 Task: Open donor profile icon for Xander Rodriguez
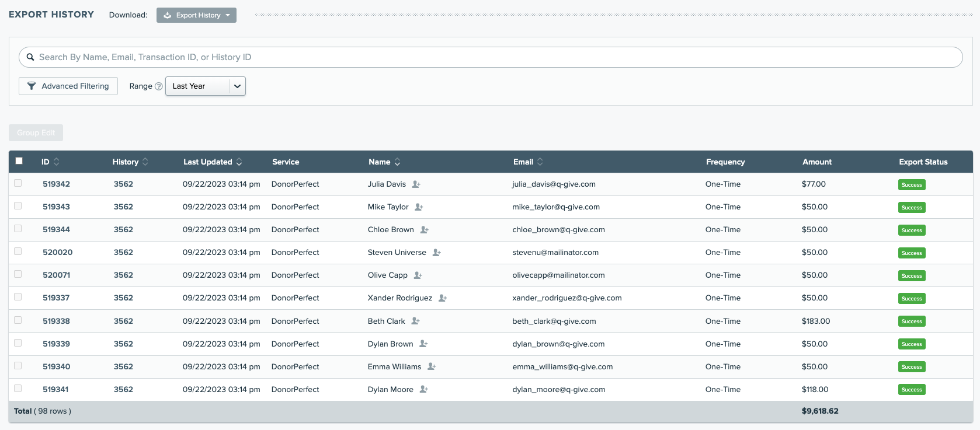[x=442, y=298]
